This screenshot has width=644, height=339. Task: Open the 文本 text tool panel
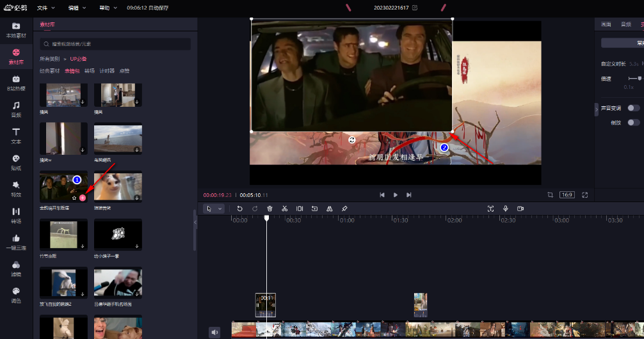16,135
